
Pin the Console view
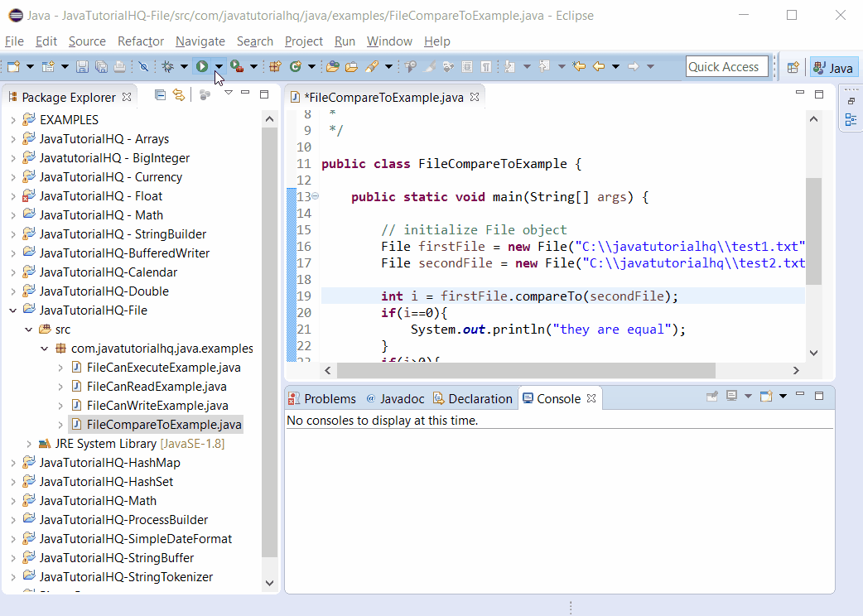711,397
